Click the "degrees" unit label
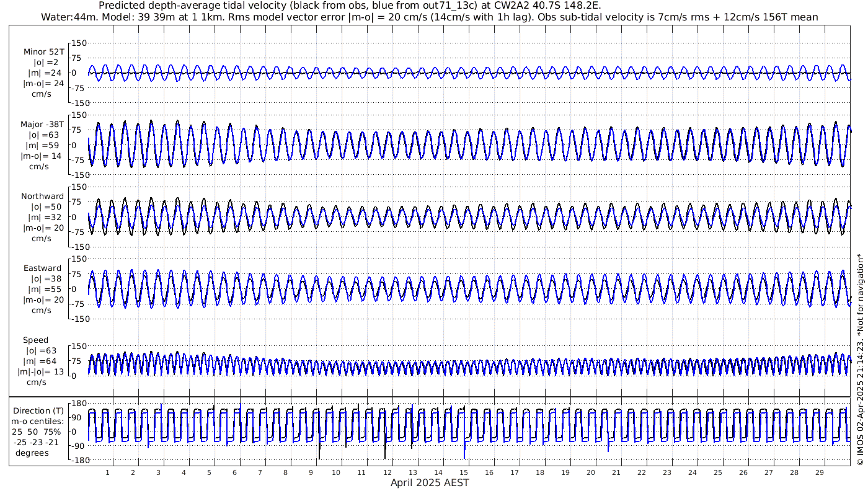Screen dimensions: 868x496 coord(32,453)
